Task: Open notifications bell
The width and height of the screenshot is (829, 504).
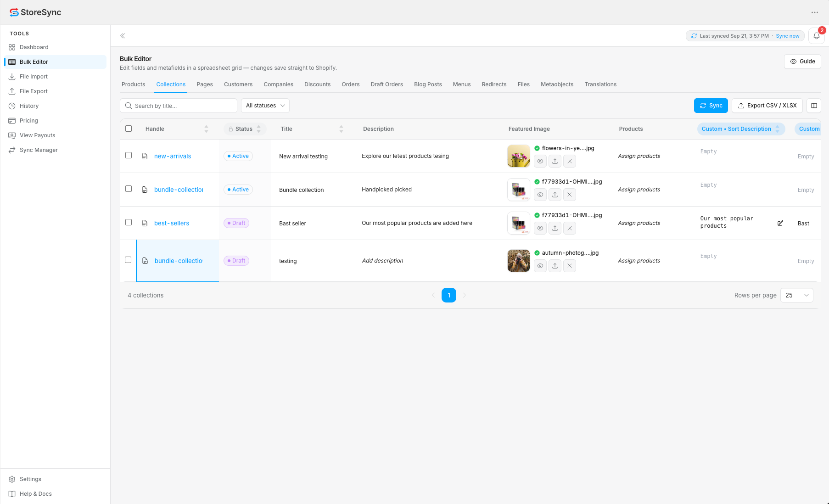Action: tap(817, 36)
